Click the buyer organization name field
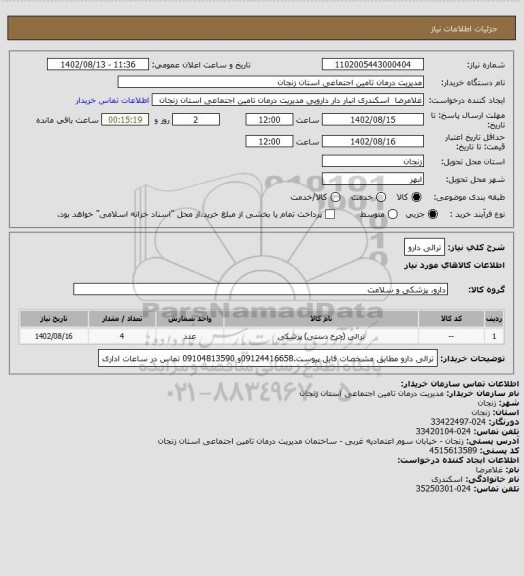This screenshot has width=524, height=576. (270, 82)
